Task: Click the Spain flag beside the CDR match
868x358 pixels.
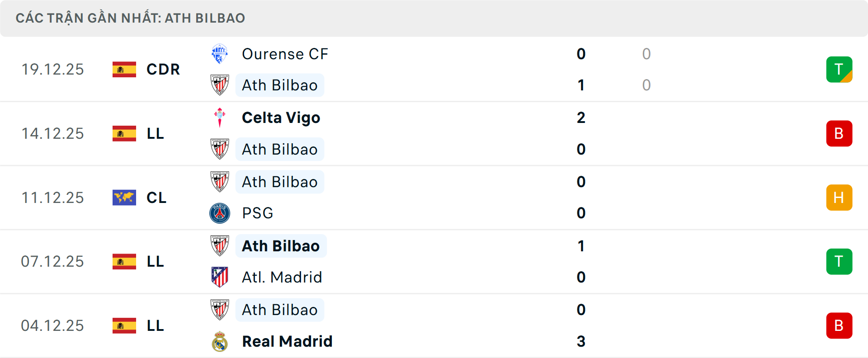Action: coord(124,69)
